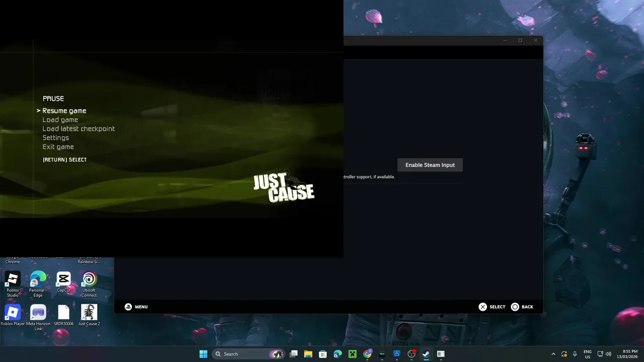
Task: Open Settings in the Just Cause pause menu
Action: pyautogui.click(x=56, y=138)
